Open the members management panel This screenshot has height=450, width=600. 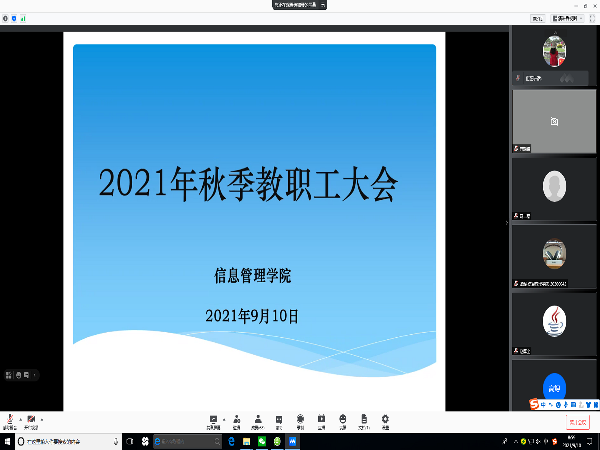pyautogui.click(x=257, y=420)
